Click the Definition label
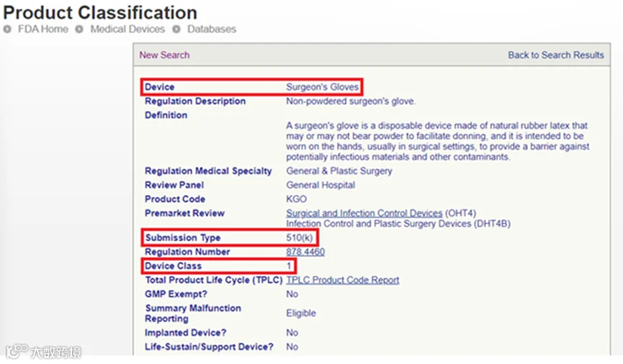 click(x=166, y=115)
